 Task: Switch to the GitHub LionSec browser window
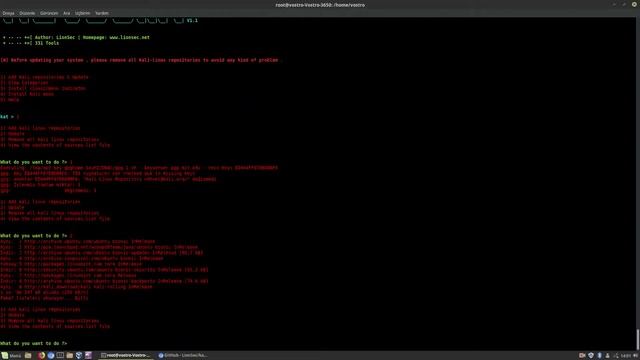(183, 356)
